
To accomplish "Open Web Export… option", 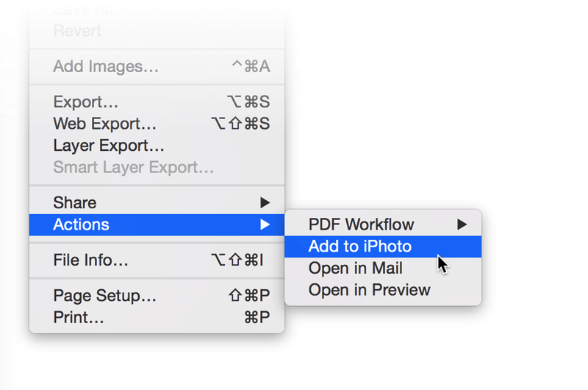I will coord(104,124).
